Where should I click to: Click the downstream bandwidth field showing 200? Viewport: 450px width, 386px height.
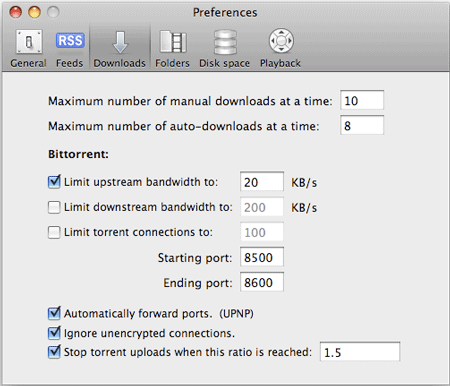point(262,207)
